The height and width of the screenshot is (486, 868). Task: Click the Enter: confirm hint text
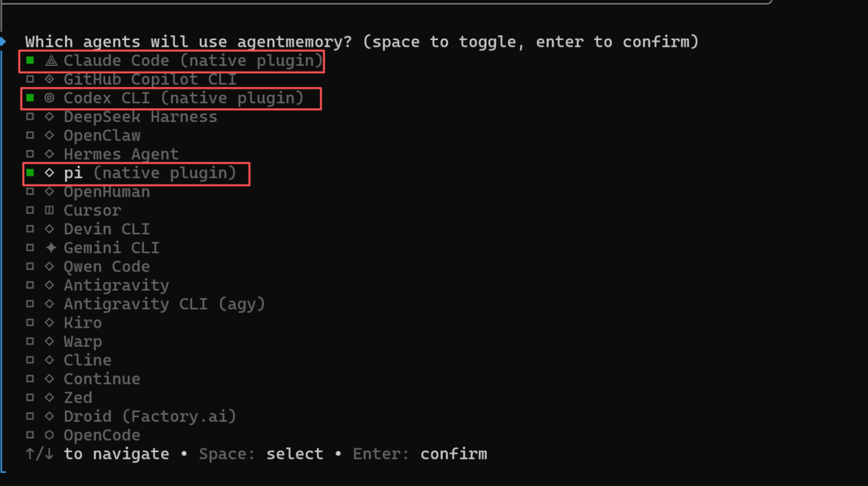(420, 454)
